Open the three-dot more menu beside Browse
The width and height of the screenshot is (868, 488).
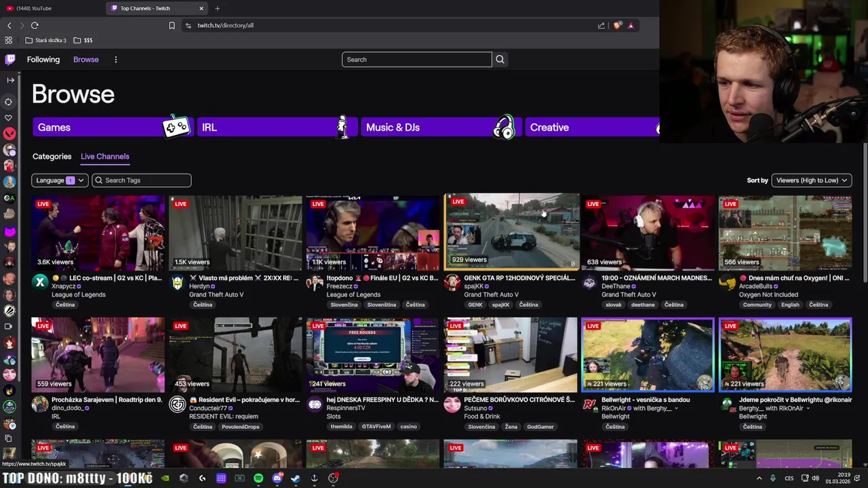pos(115,60)
